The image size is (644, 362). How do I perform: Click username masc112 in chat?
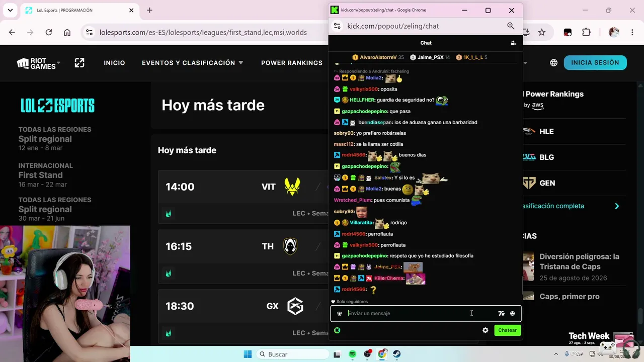coord(344,144)
